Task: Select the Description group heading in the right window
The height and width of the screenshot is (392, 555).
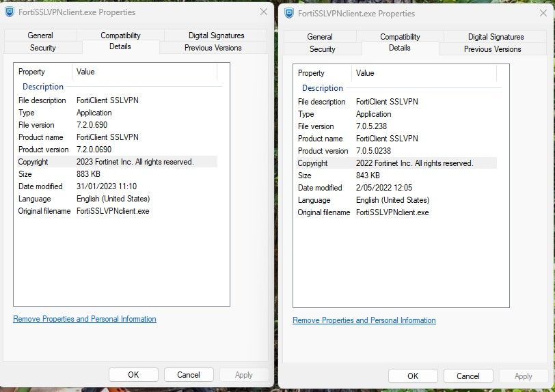Action: tap(323, 88)
